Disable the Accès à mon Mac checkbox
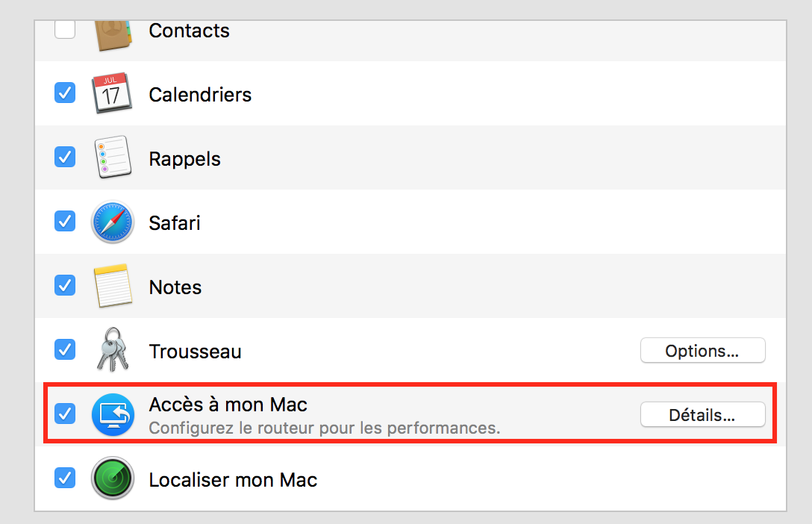 [65, 414]
